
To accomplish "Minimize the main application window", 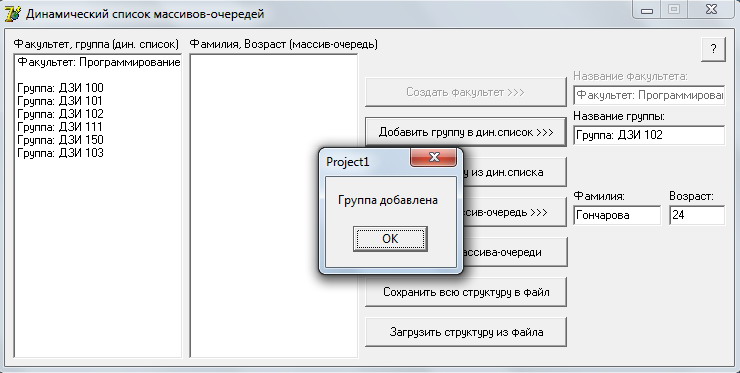I will [x=647, y=9].
